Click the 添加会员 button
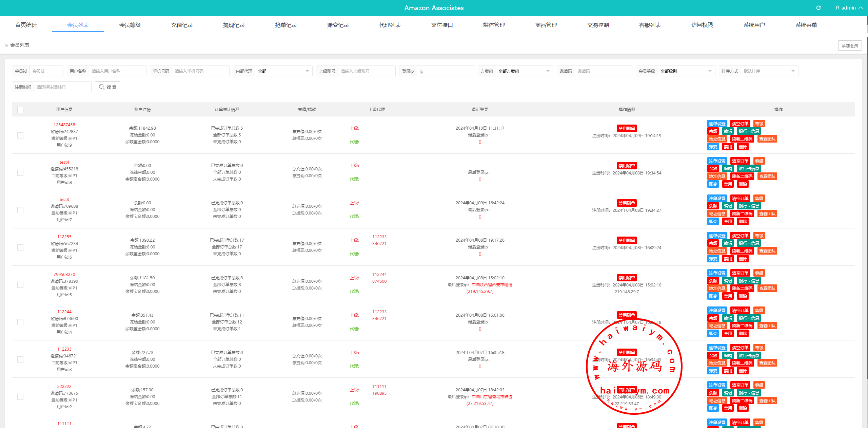This screenshot has width=868, height=428. (849, 46)
